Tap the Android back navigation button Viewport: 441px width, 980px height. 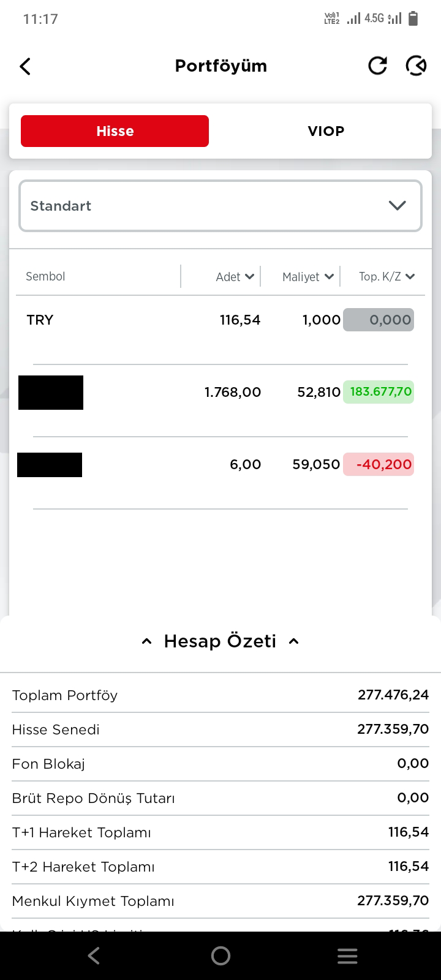(93, 956)
